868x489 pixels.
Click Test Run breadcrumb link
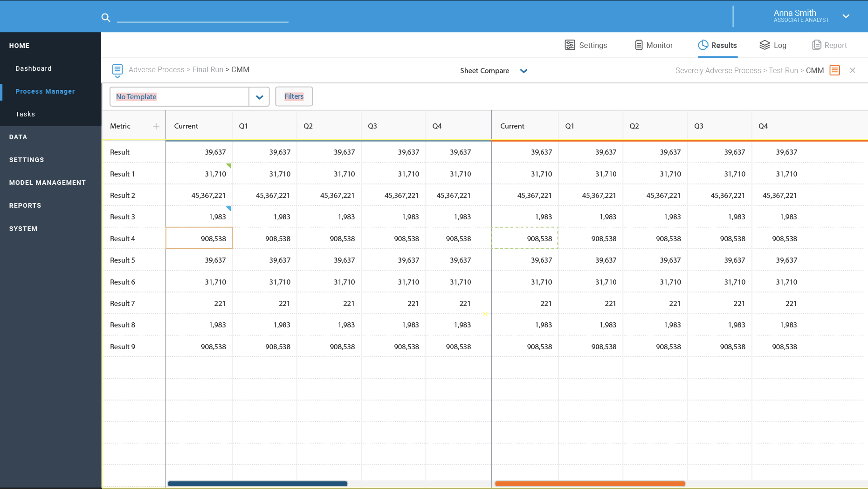click(x=783, y=70)
